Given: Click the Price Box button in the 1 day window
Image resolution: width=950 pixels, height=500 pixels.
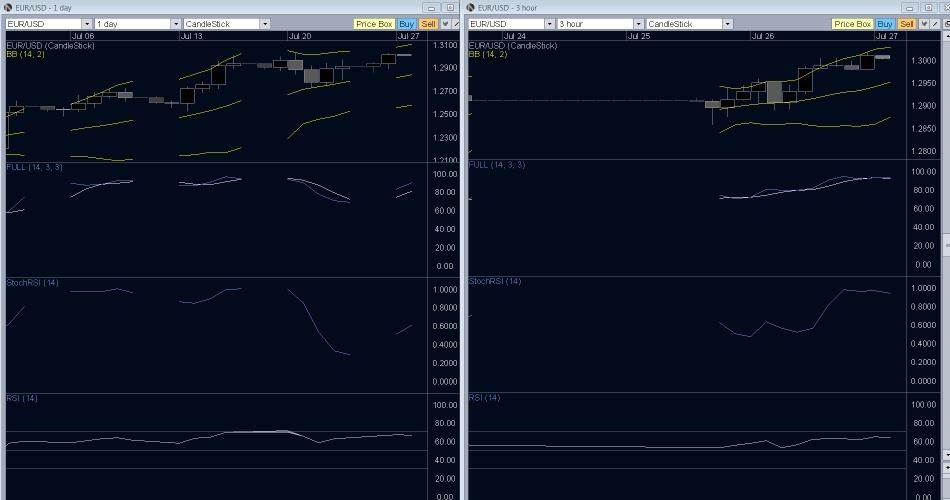Looking at the screenshot, I should [374, 24].
